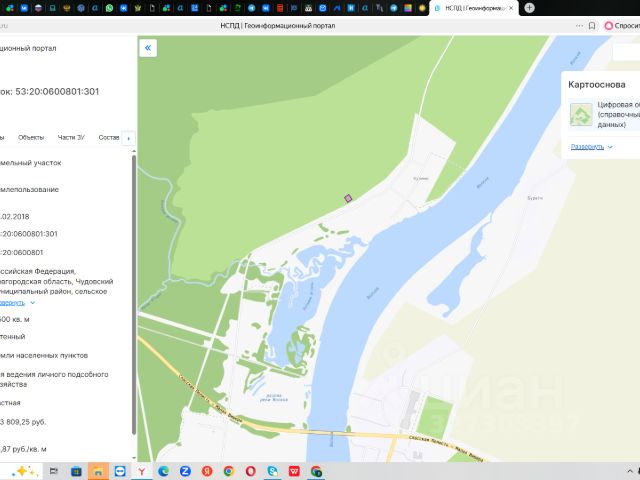Screen dimensions: 640x480
Task: Click the tab strip right arrow
Action: [x=129, y=138]
